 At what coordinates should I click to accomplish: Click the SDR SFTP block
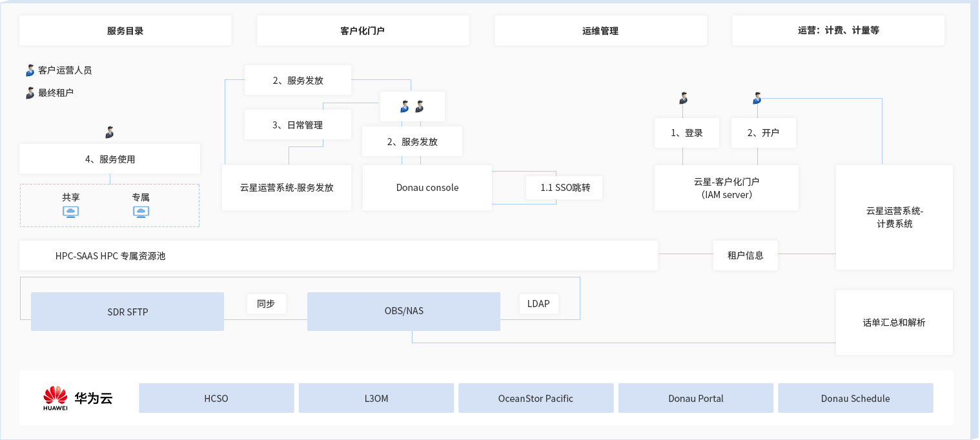[x=127, y=312]
